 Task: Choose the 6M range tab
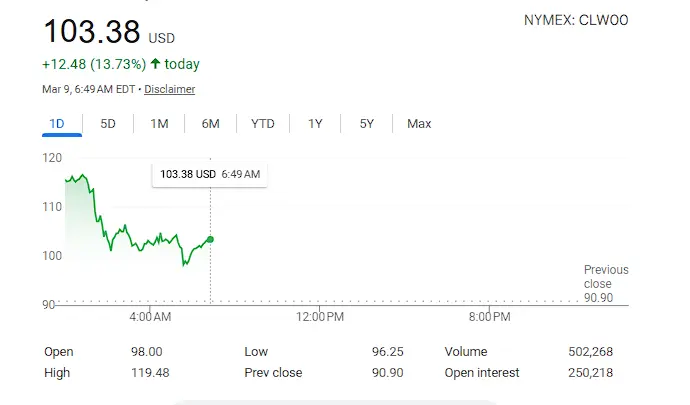(210, 124)
